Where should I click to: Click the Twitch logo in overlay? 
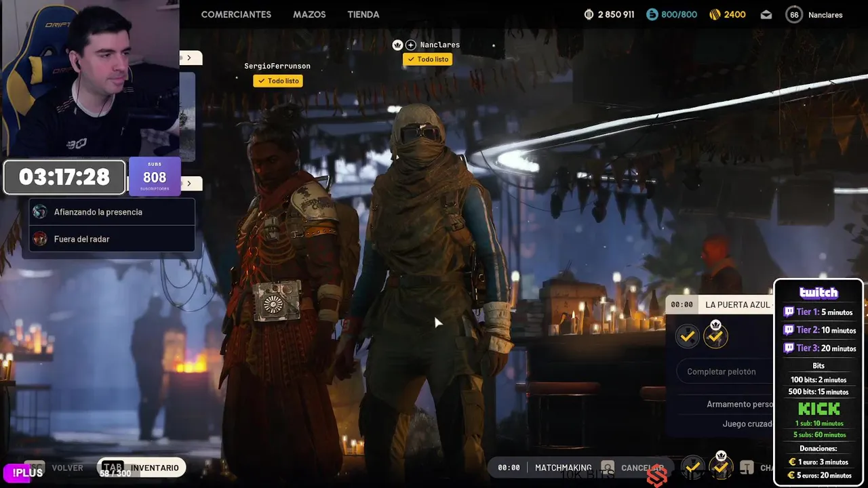tap(818, 293)
